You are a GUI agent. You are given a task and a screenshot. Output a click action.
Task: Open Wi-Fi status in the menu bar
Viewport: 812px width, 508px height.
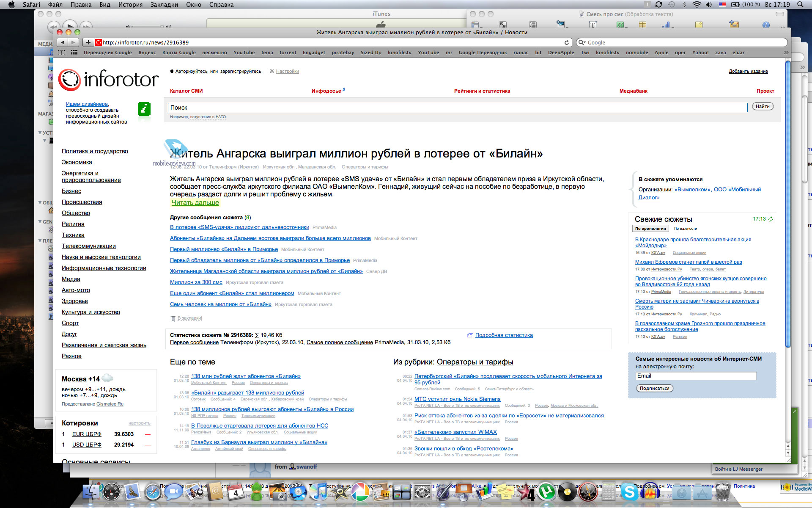697,5
